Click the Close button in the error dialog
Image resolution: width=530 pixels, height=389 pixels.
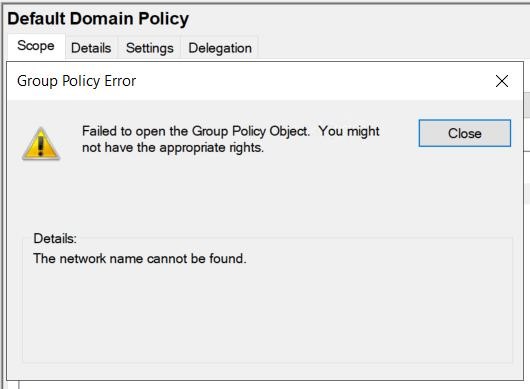click(x=465, y=133)
